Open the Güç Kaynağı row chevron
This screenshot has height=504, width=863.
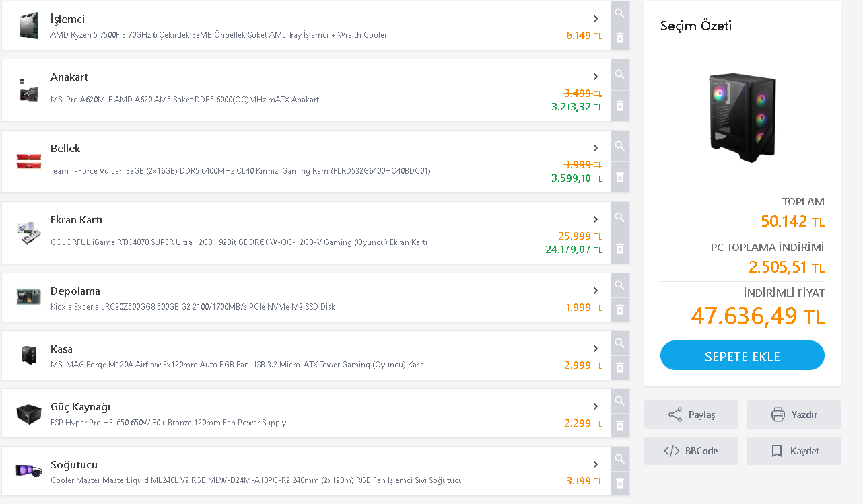[x=596, y=406]
